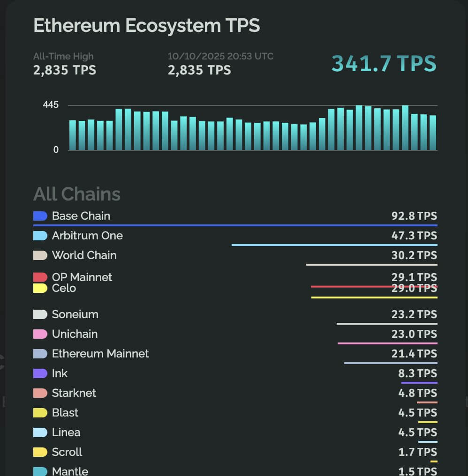This screenshot has width=468, height=476.
Task: Click the 341.7 TPS live counter
Action: point(383,63)
